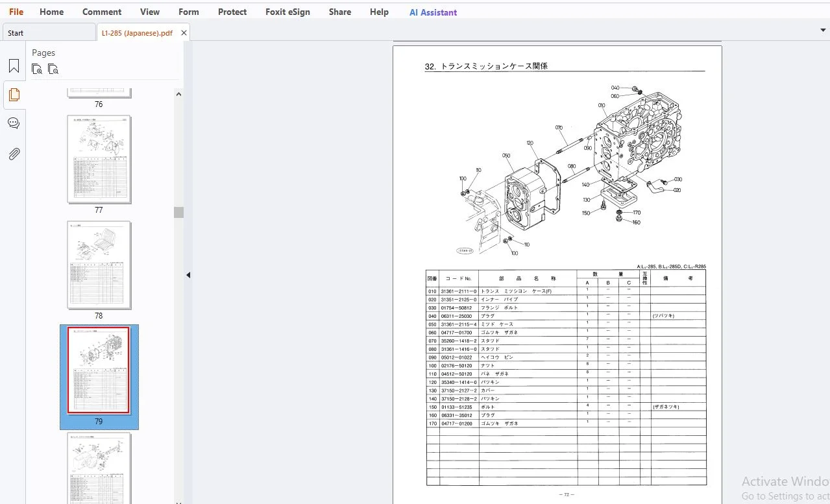This screenshot has width=830, height=504.
Task: Open the Help tab
Action: coord(379,12)
